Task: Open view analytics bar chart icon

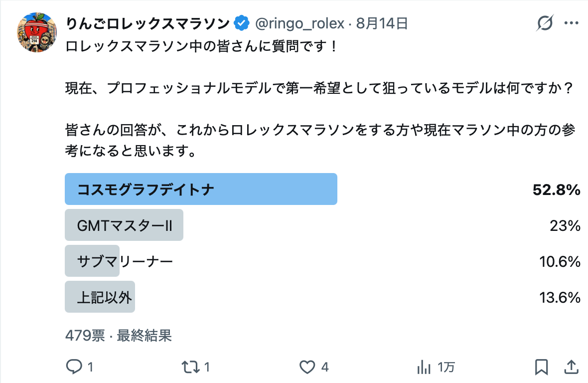Action: (x=424, y=367)
